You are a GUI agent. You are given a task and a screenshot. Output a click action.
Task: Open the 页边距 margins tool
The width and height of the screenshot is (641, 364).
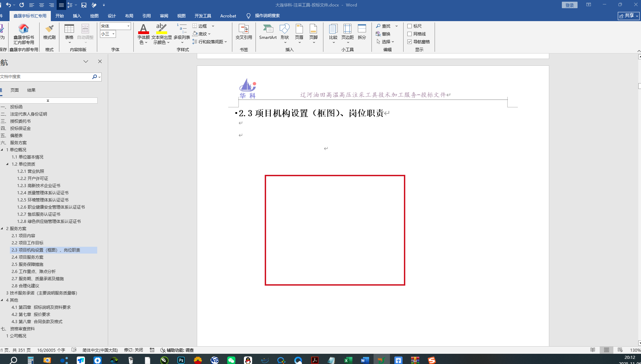click(x=348, y=34)
